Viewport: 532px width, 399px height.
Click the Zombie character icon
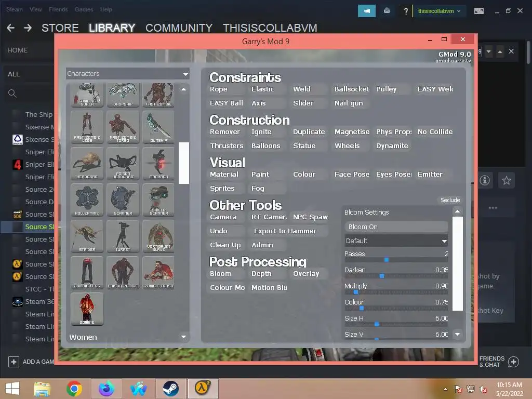pyautogui.click(x=87, y=309)
